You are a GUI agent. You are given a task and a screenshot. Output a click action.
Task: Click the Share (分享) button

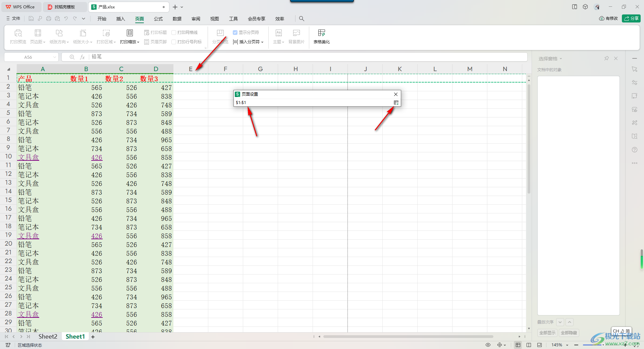(631, 18)
